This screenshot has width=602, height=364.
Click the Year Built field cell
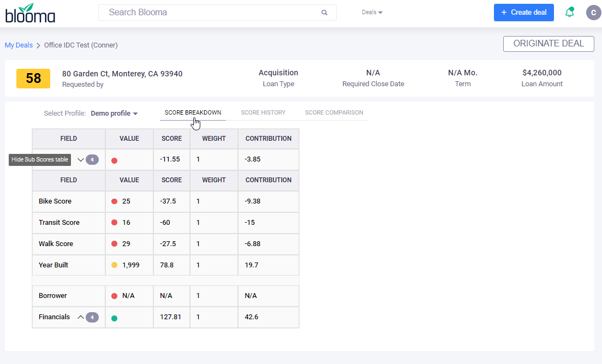(69, 265)
